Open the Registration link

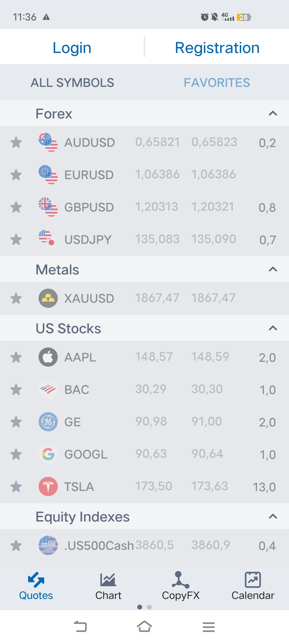tap(217, 48)
